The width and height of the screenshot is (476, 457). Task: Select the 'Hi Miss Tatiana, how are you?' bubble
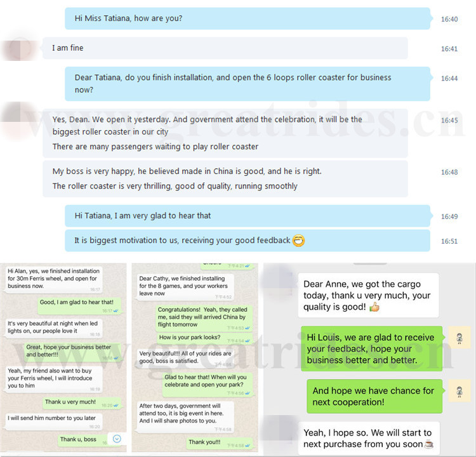tap(248, 18)
